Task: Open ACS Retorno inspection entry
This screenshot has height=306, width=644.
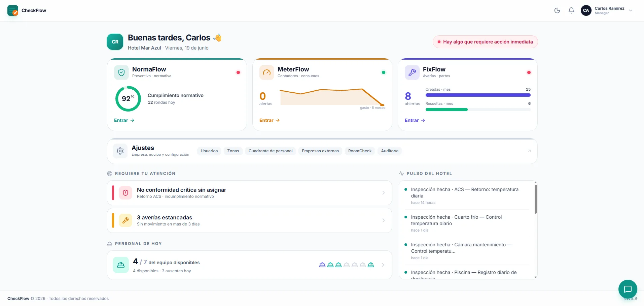Action: (466, 196)
